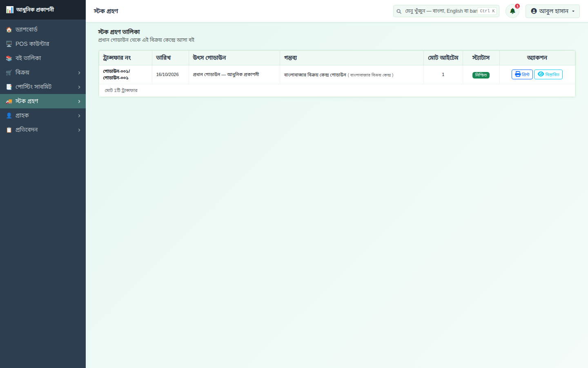This screenshot has height=368, width=588.
Task: Click the POS কাউন্টার monitor icon
Action: click(9, 44)
